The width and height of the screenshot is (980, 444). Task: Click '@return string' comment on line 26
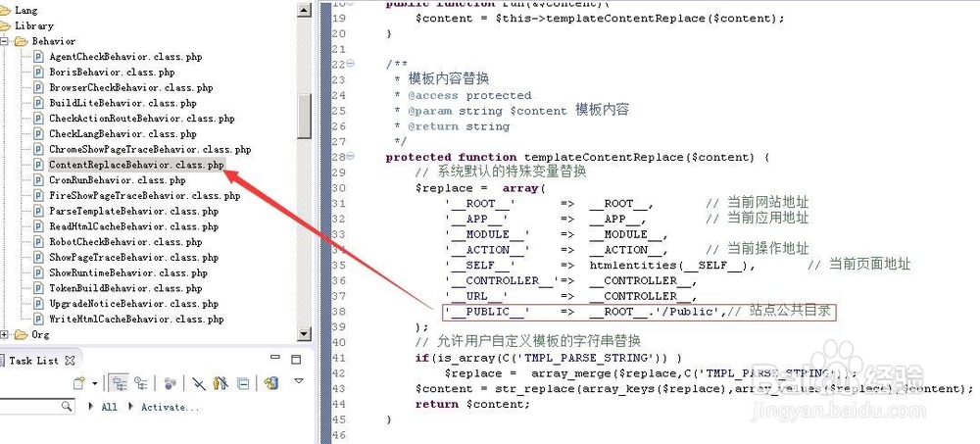click(459, 126)
